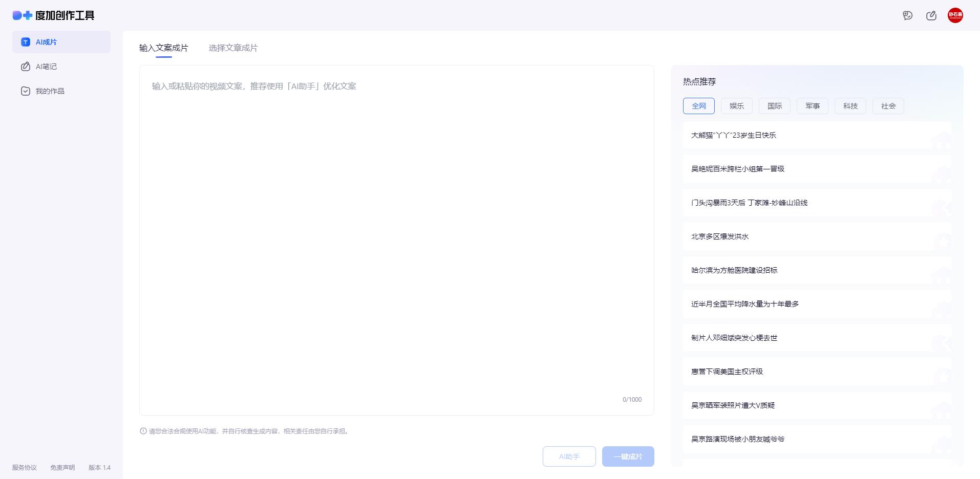Select the AI成片 sidebar item

pyautogui.click(x=46, y=42)
